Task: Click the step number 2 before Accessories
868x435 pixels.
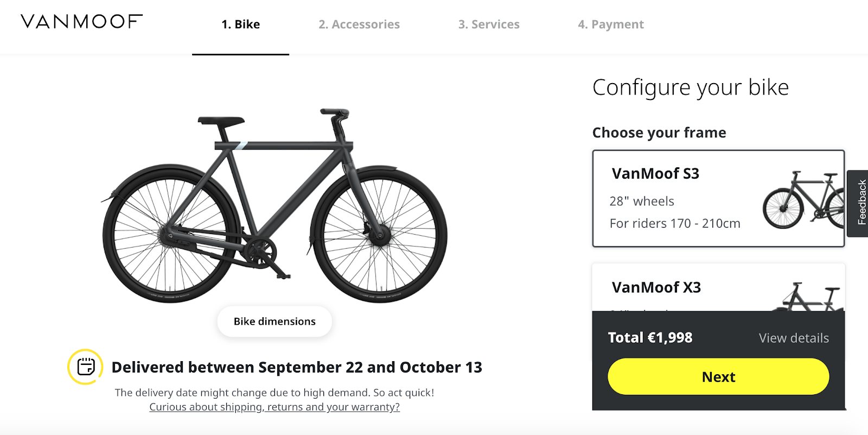Action: pyautogui.click(x=322, y=24)
